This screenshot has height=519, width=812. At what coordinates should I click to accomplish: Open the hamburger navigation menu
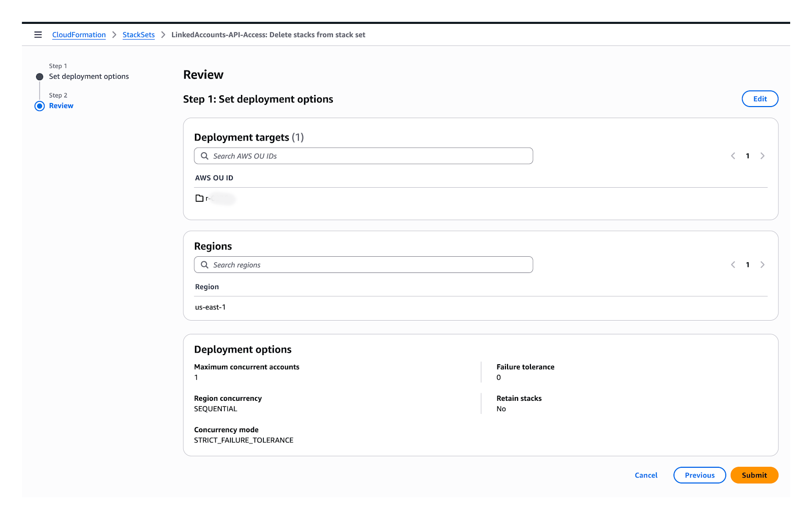click(x=38, y=34)
